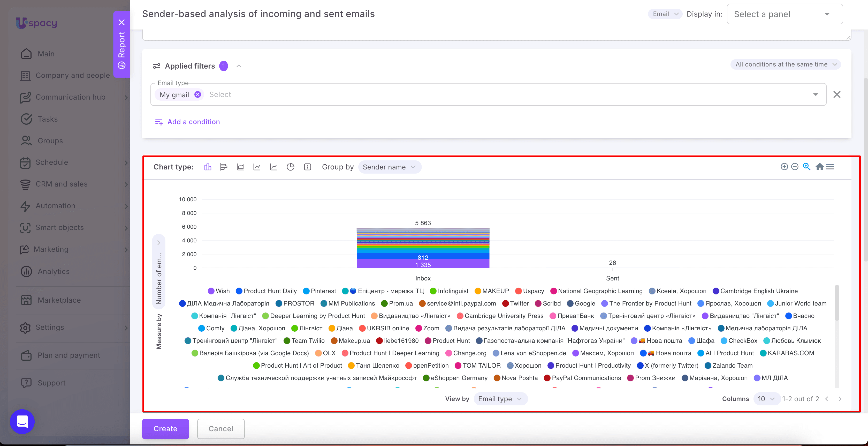Activate the selection zoom magnifier tool
The height and width of the screenshot is (446, 868).
806,167
